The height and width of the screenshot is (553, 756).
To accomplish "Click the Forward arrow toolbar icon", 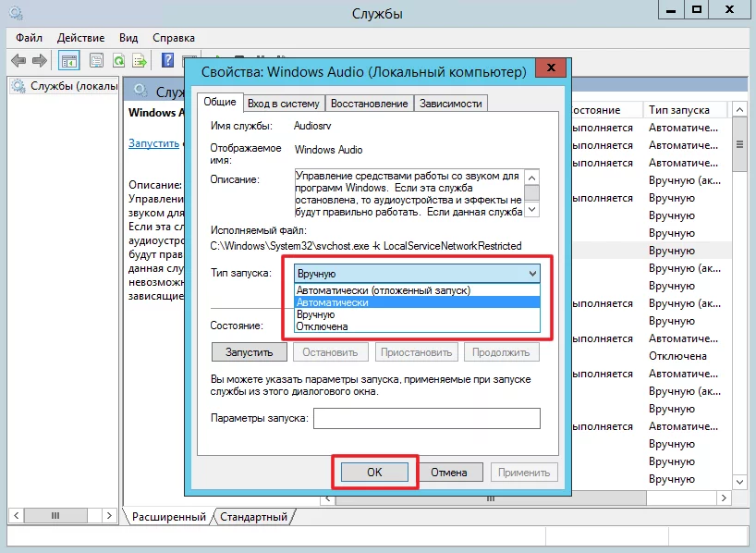I will pyautogui.click(x=39, y=60).
